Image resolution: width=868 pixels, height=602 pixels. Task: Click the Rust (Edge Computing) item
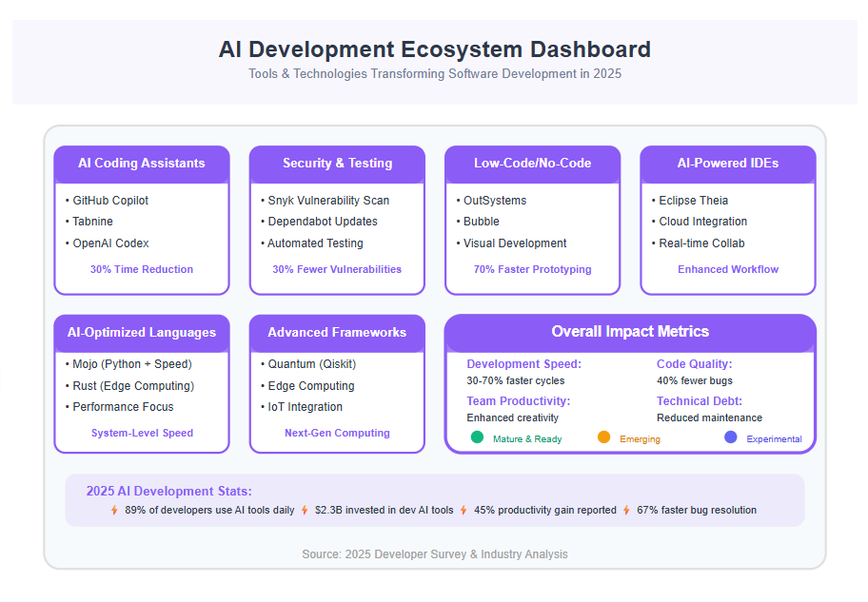click(x=129, y=386)
